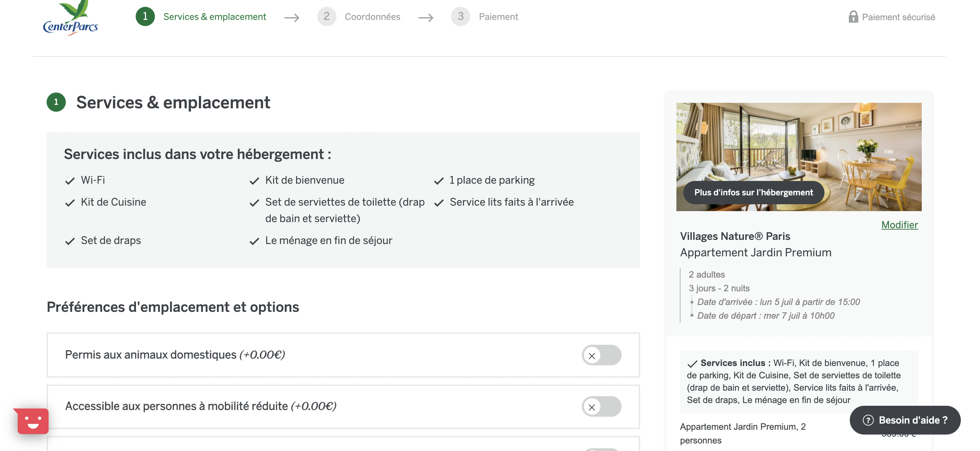Screen dimensions: 980x451
Task: Click the Paiement sécurisé label
Action: point(898,17)
